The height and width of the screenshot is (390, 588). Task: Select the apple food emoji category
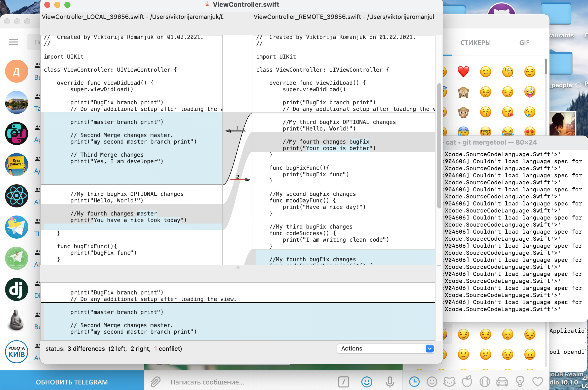467,382
